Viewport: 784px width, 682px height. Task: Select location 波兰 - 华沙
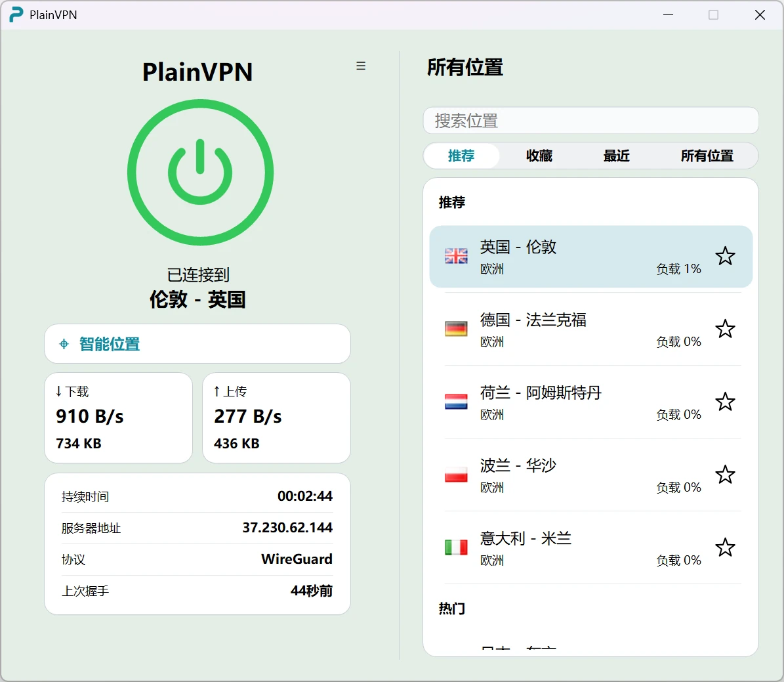point(590,475)
